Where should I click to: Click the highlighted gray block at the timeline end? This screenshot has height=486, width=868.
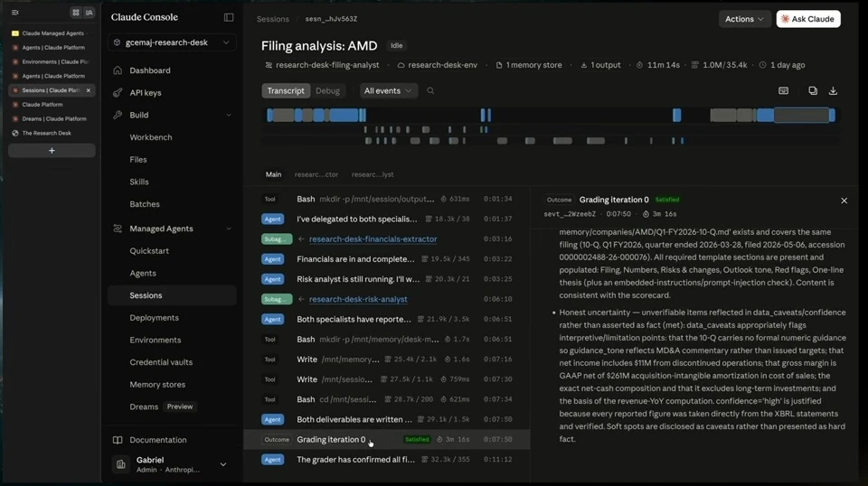click(x=801, y=115)
